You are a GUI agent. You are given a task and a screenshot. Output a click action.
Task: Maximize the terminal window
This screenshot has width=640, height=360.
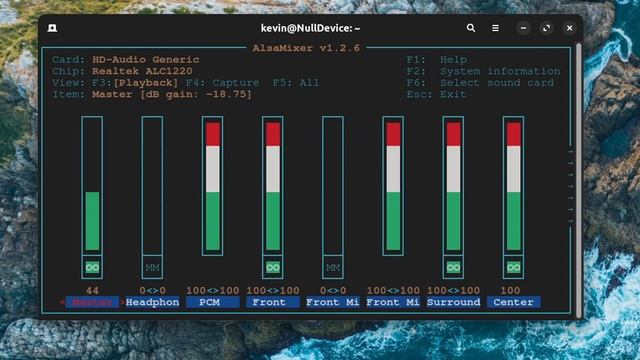547,28
